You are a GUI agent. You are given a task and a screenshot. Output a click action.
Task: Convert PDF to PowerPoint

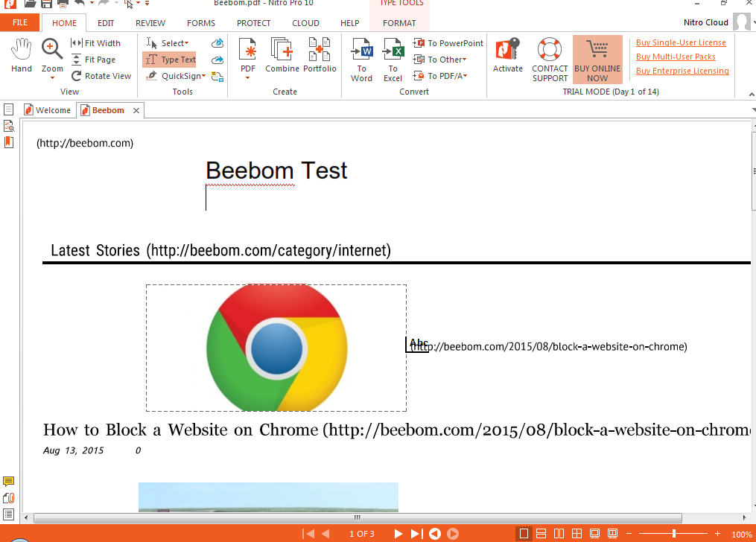pyautogui.click(x=448, y=43)
